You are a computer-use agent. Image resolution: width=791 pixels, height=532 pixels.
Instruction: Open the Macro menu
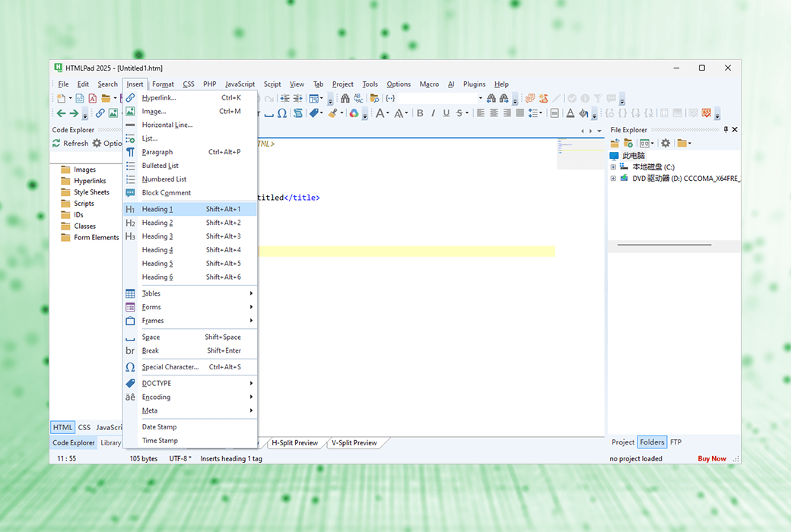pyautogui.click(x=429, y=84)
